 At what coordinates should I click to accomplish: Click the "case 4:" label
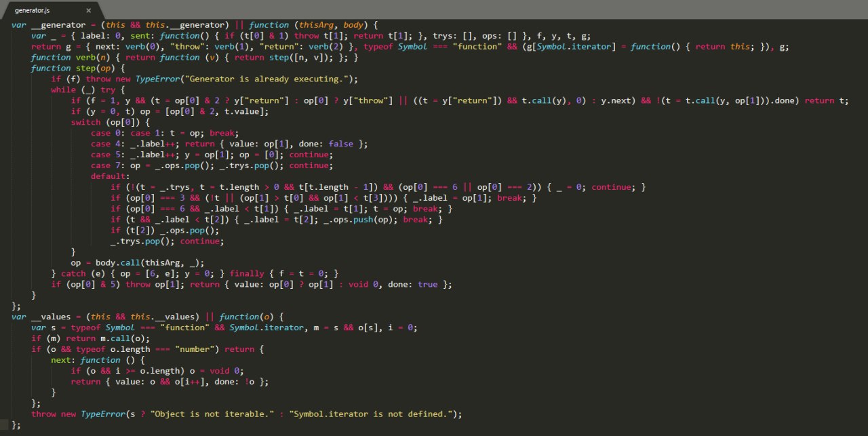point(108,144)
